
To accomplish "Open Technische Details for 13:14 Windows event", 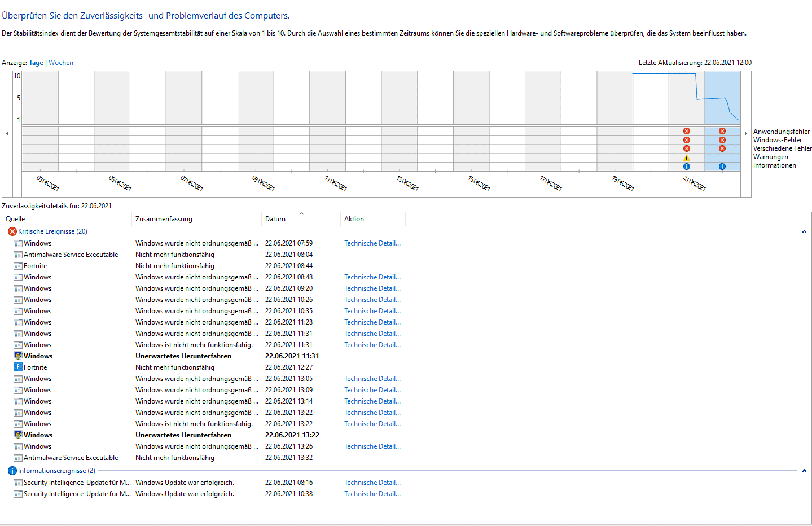I will (x=372, y=401).
